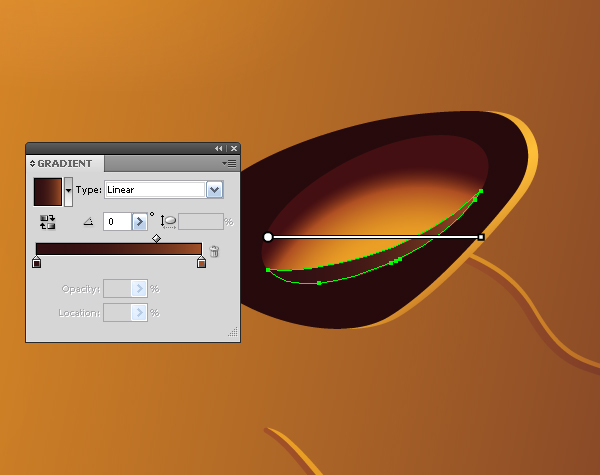Cycle panel size via GRADIENT title arrows

click(33, 163)
